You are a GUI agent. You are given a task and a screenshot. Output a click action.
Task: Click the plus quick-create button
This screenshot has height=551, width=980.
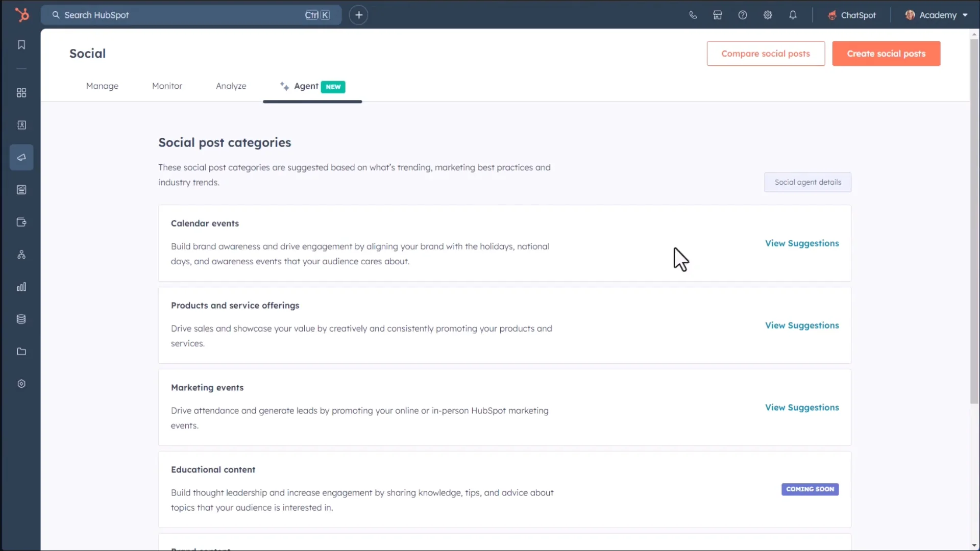pyautogui.click(x=359, y=15)
